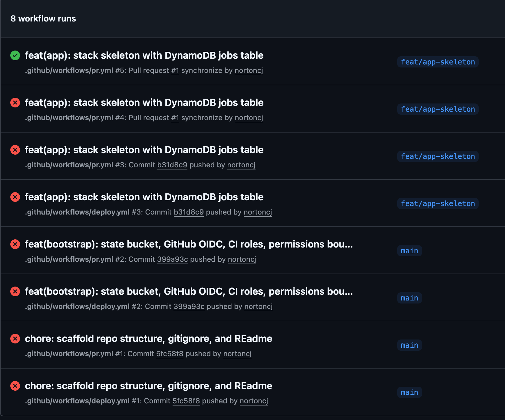505x420 pixels.
Task: Click the nortoncj user link in the pr.yml #3 row
Action: [241, 165]
